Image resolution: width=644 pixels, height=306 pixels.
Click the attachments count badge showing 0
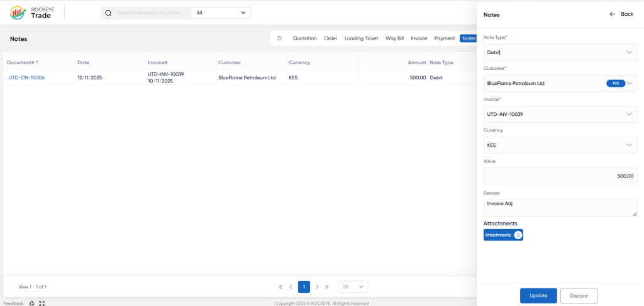(x=518, y=235)
